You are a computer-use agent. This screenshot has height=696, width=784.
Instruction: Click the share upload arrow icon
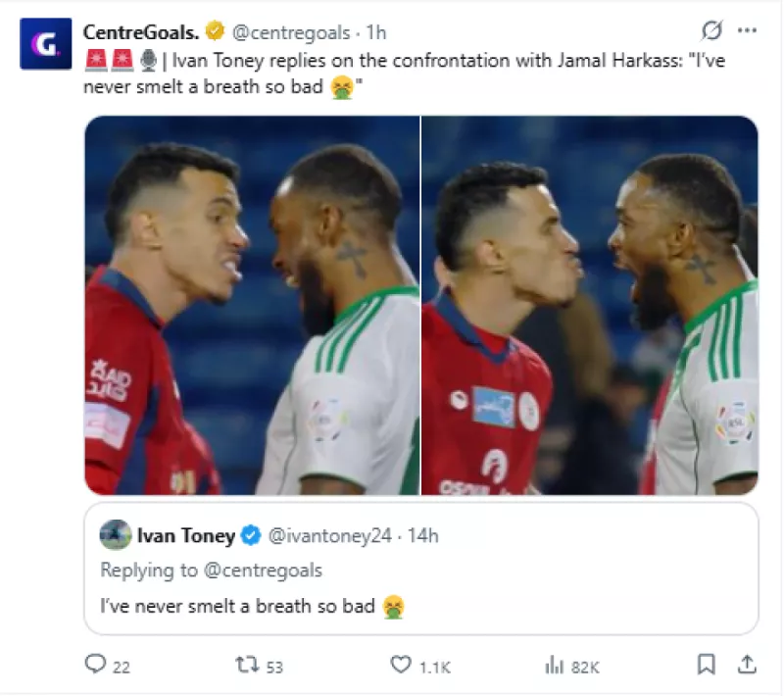point(747,665)
